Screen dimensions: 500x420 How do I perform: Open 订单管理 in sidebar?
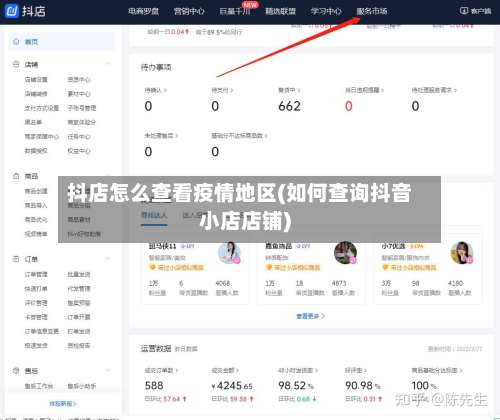click(36, 274)
